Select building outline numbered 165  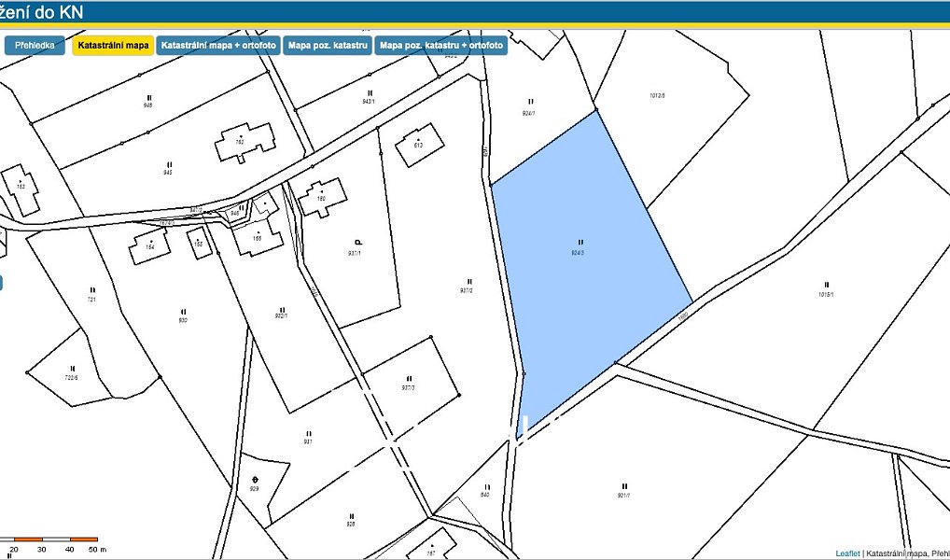199,244
